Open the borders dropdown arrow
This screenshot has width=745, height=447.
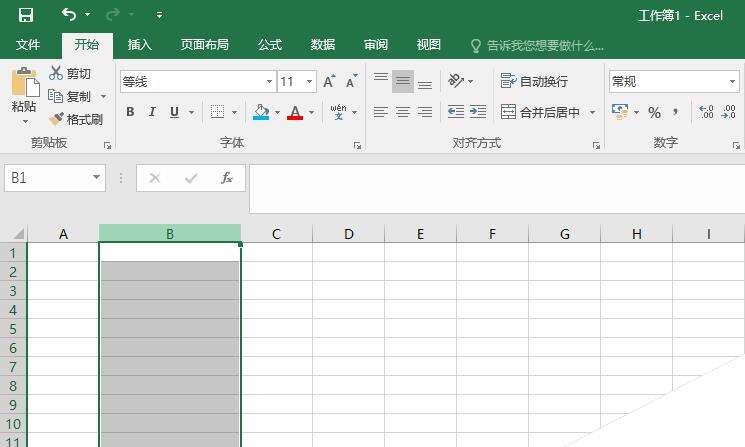pyautogui.click(x=234, y=113)
